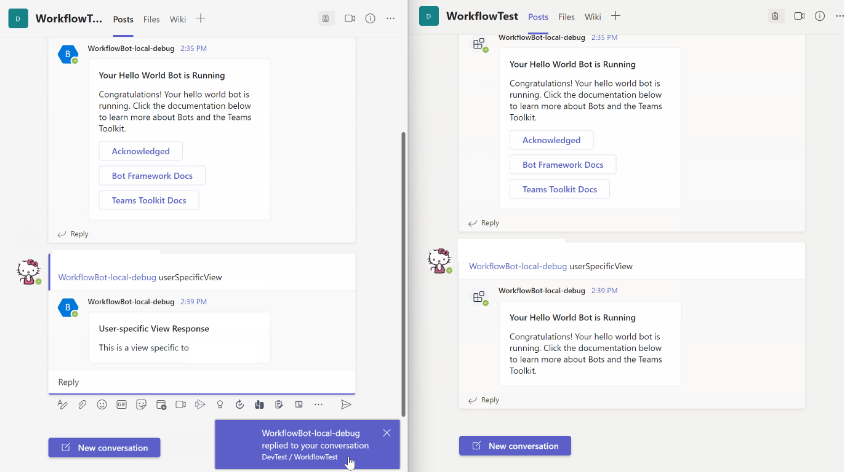Open more options ellipsis in left window header

point(390,18)
